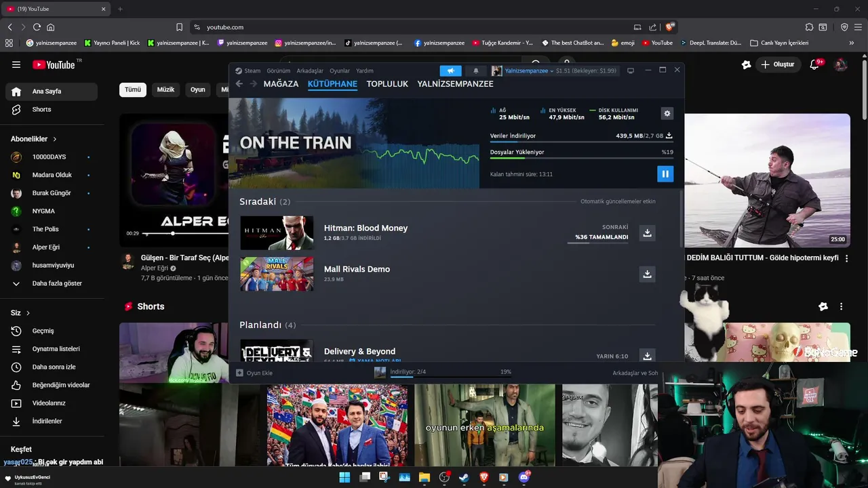Open Steam notifications bell

[x=475, y=70]
